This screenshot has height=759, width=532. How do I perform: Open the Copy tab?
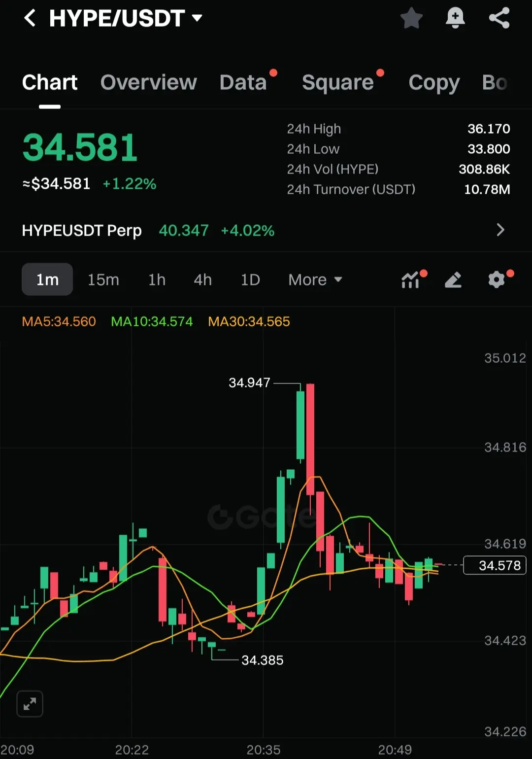[434, 82]
